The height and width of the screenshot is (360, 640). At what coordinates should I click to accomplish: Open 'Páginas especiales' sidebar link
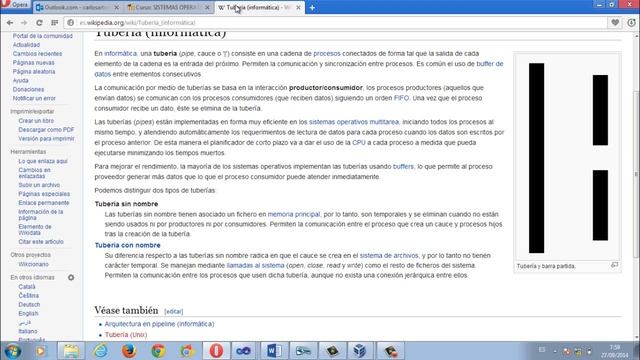tap(44, 194)
